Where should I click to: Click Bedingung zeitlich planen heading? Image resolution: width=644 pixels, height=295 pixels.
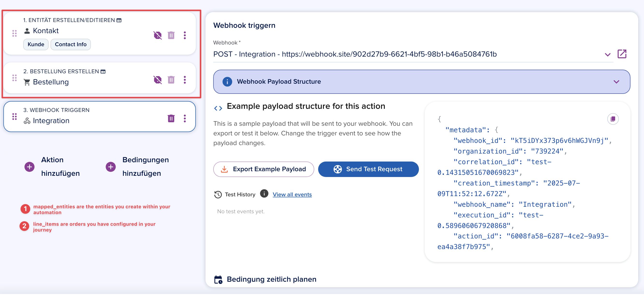pos(272,280)
